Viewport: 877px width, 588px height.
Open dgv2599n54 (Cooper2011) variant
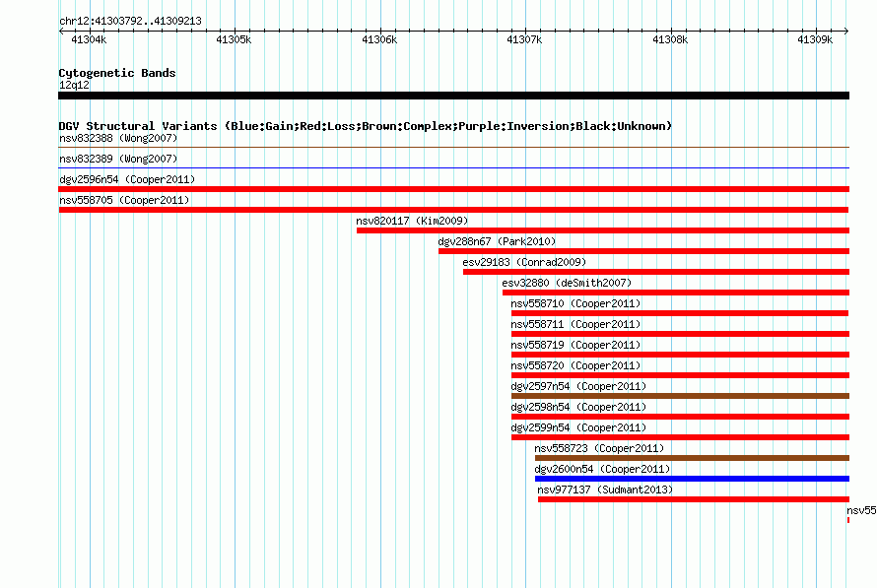(x=578, y=427)
